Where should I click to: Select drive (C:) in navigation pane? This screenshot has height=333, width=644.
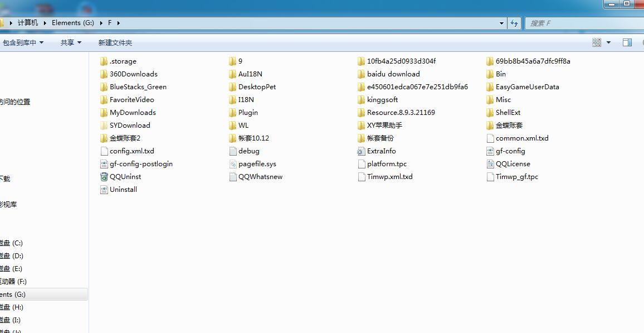coord(12,243)
